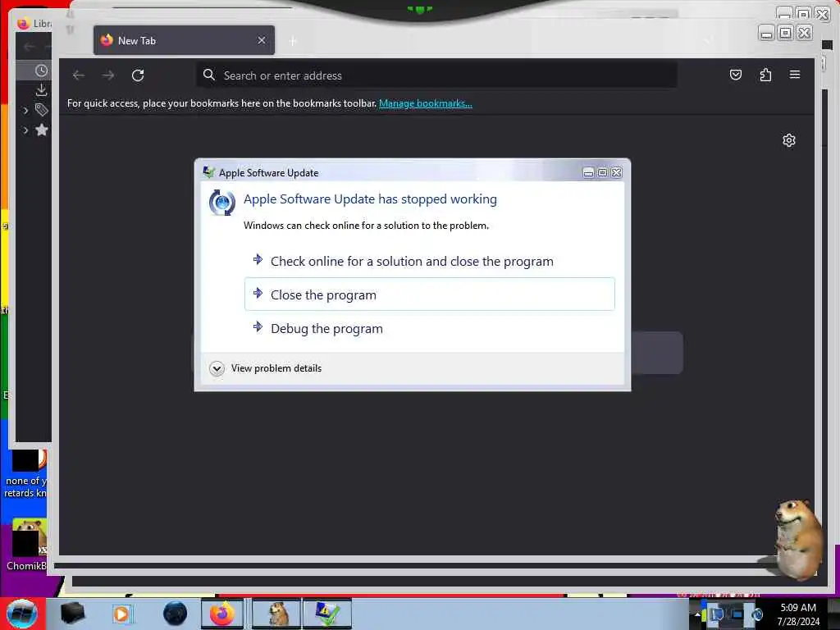
Task: Click the Library window back arrow
Action: 29,47
